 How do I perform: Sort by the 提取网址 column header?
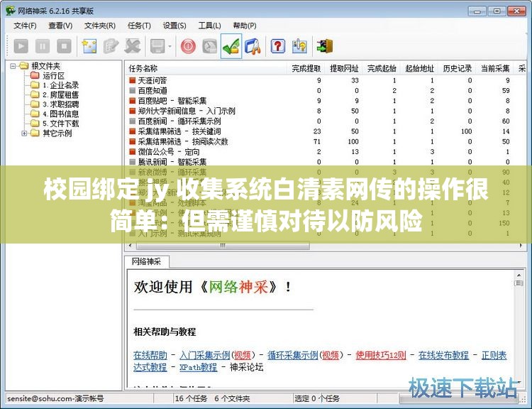[344, 69]
